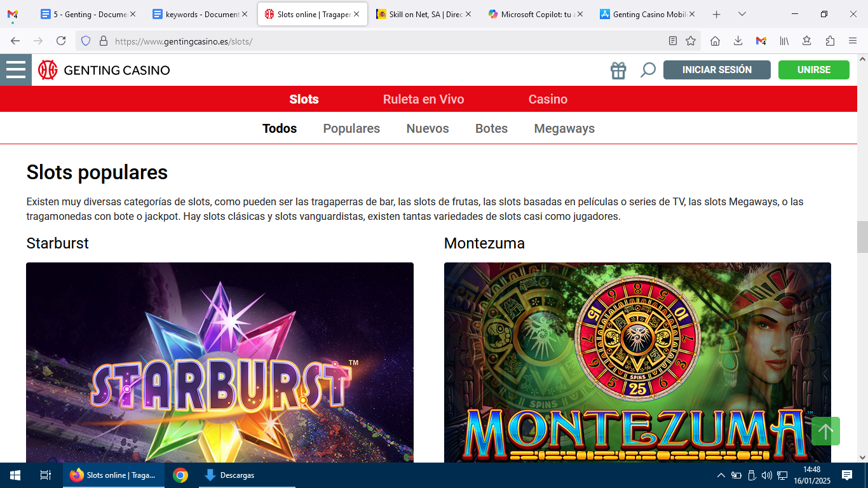Viewport: 868px width, 488px height.
Task: Click the gift box promotions icon
Action: 618,70
